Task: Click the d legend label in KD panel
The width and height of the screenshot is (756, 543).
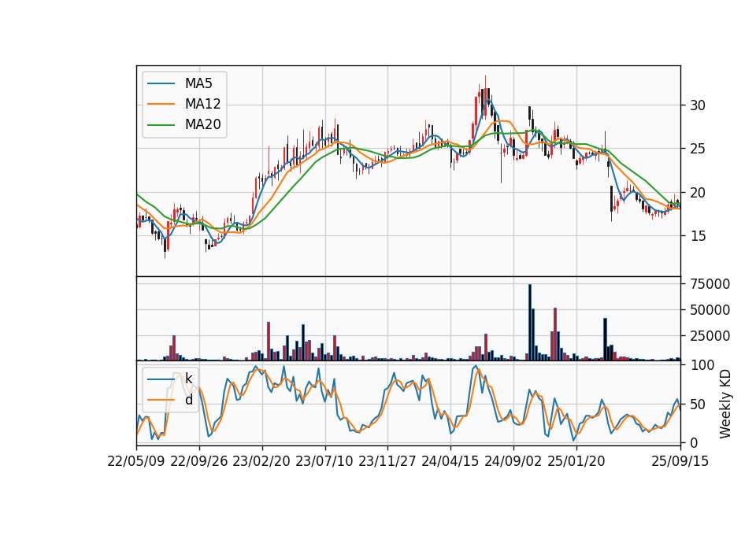Action: click(188, 400)
